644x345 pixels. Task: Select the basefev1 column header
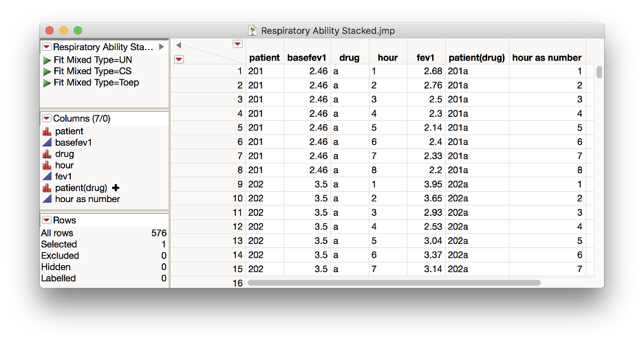click(x=306, y=58)
